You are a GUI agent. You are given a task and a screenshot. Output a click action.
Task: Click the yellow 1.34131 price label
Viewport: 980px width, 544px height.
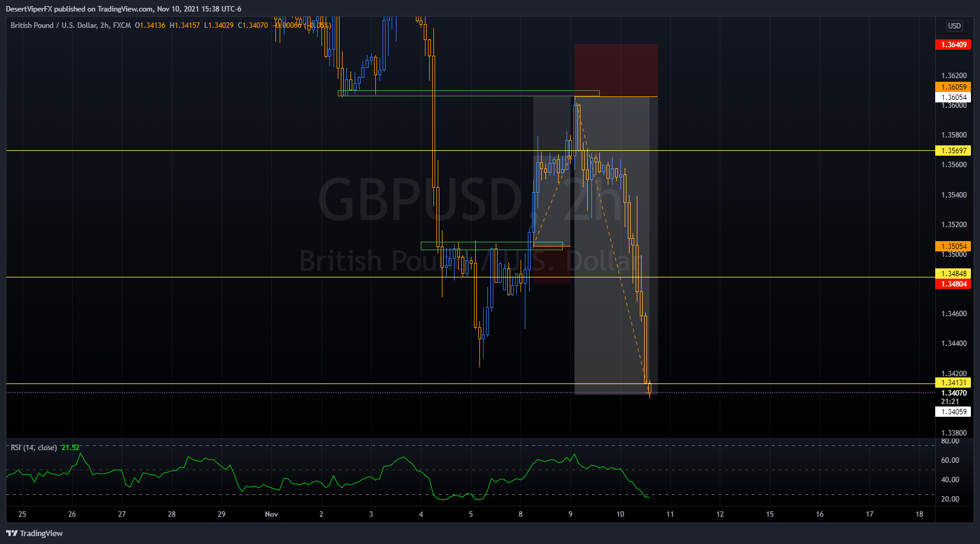pos(953,383)
